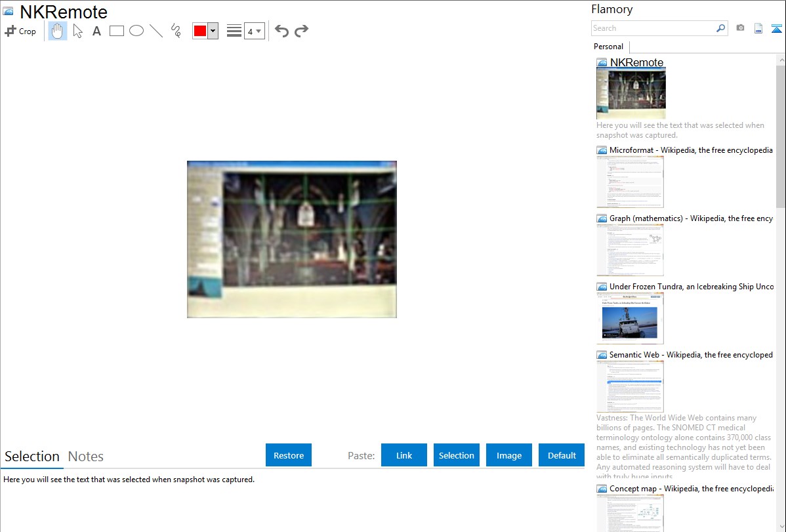
Task: Select the text annotation tool
Action: point(96,31)
